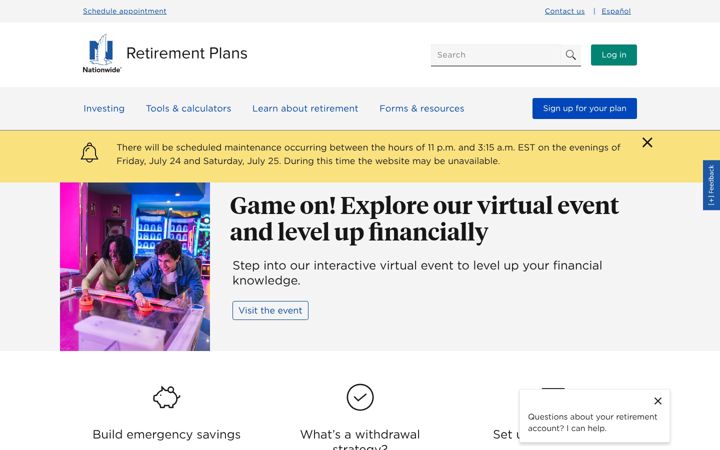The height and width of the screenshot is (450, 720).
Task: Click the piggy bank savings icon
Action: [166, 397]
